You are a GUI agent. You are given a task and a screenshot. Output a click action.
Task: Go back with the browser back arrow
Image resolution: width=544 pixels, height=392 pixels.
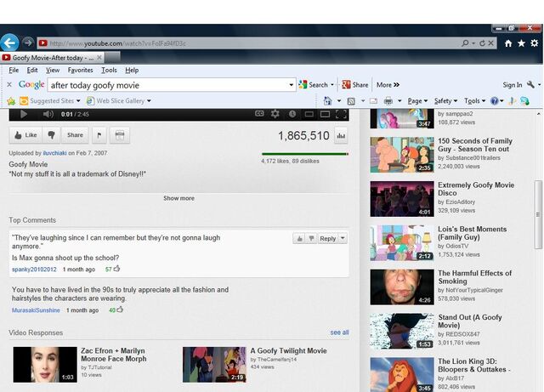(9, 43)
